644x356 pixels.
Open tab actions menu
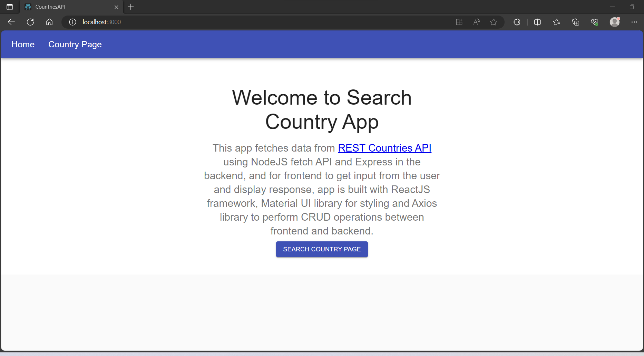[x=10, y=7]
